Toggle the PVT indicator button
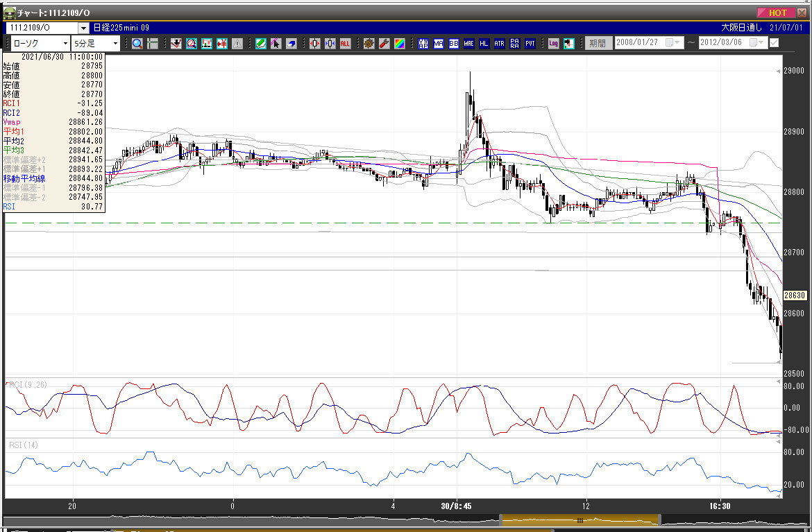Screen dimensions: 812x532 [x=530, y=44]
